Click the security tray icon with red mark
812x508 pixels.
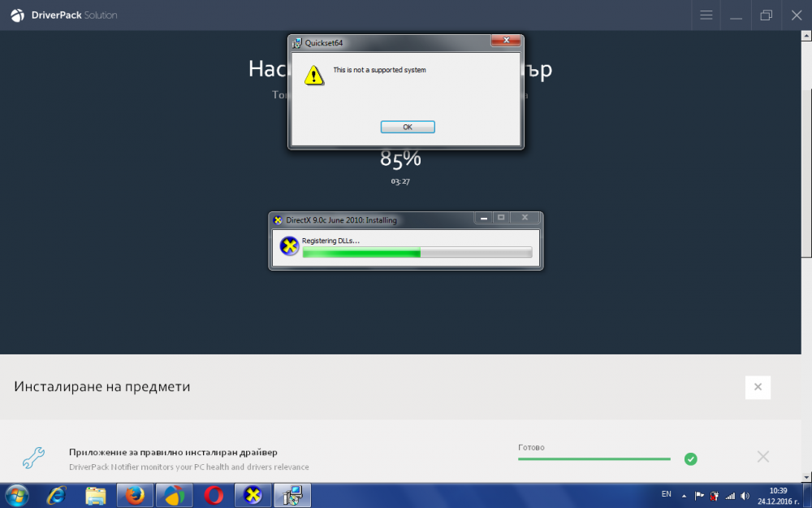(x=714, y=496)
